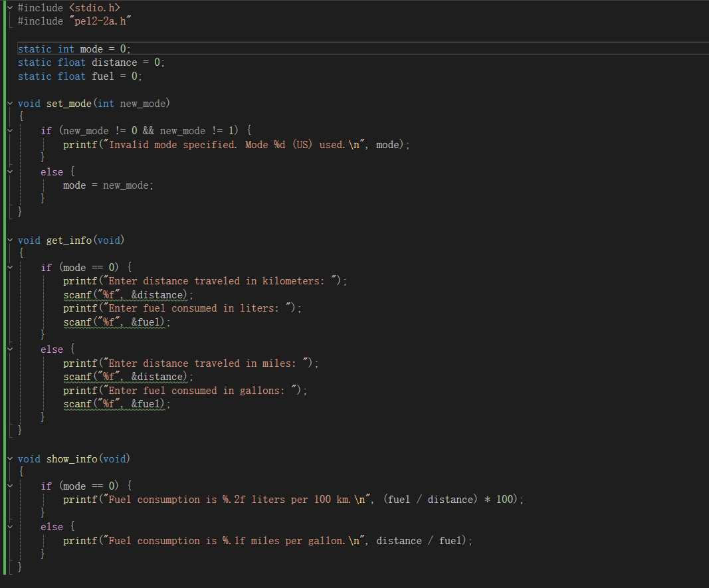Click &fuel scanf in the liters branch

[x=117, y=322]
